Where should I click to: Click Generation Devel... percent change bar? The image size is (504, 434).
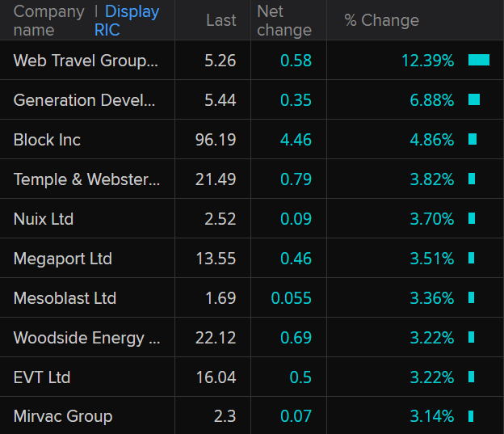click(474, 99)
